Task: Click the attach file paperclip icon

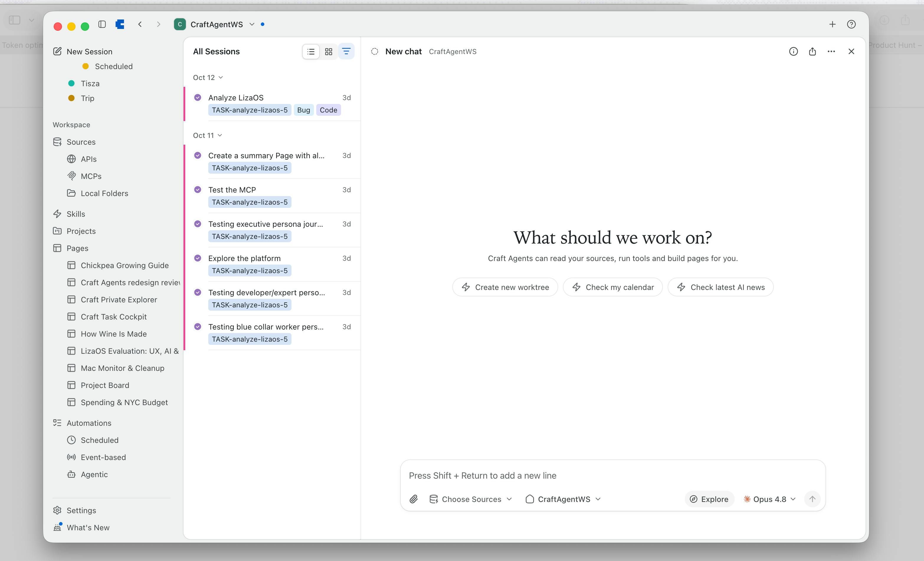Action: (413, 499)
